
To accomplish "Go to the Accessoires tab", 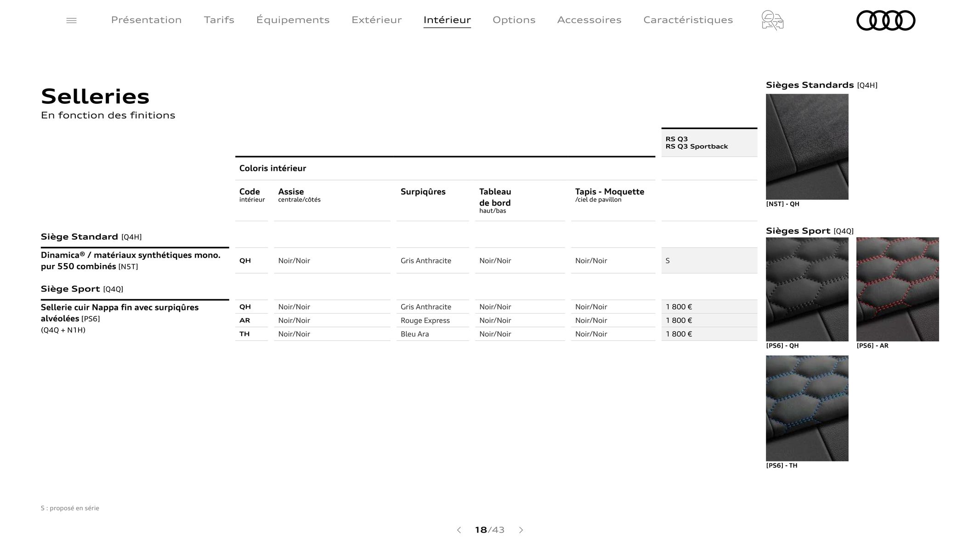I will (589, 20).
